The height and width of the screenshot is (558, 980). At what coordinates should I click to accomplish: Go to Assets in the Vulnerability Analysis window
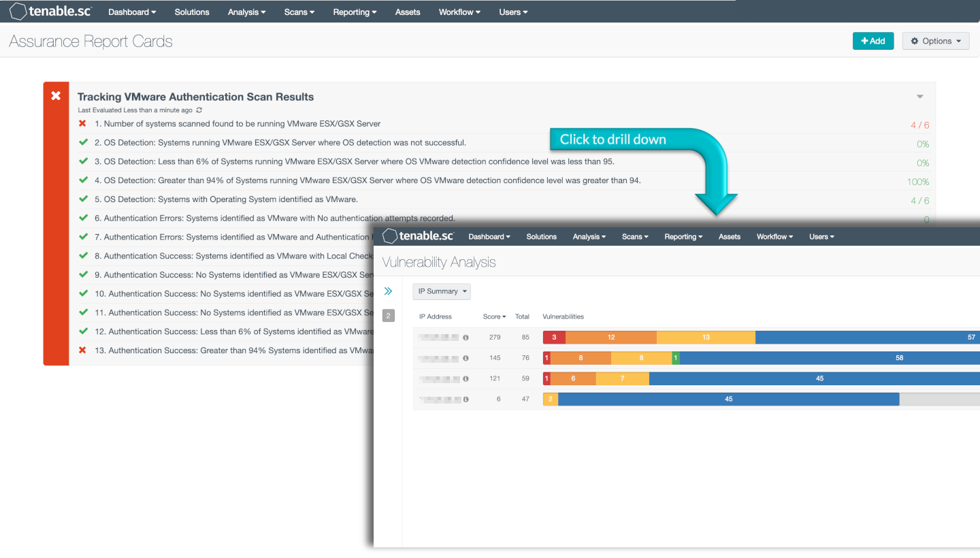click(x=730, y=237)
